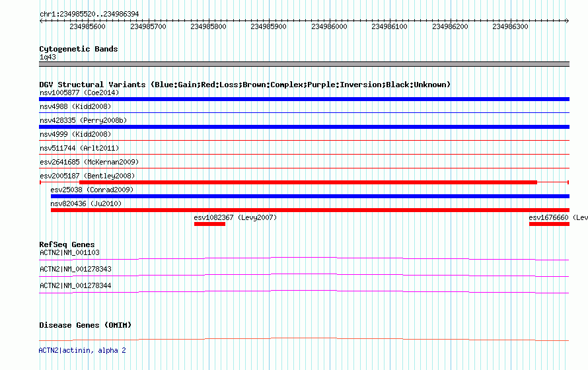Click the thin red line of nsv511744
This screenshot has width=588, height=370.
pyautogui.click(x=304, y=154)
